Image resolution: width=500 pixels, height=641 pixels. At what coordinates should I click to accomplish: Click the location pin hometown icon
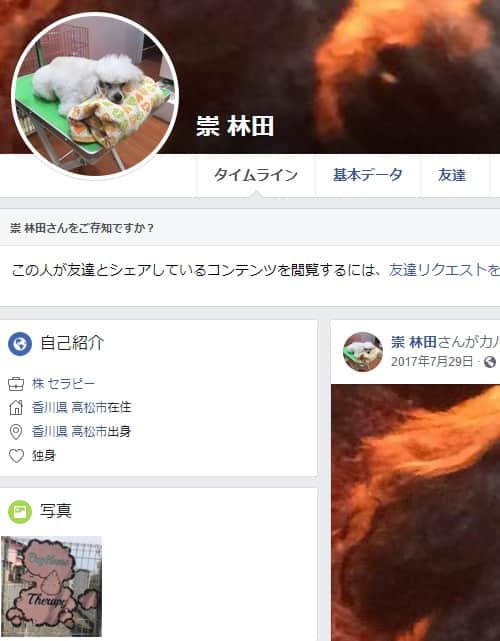click(x=16, y=432)
